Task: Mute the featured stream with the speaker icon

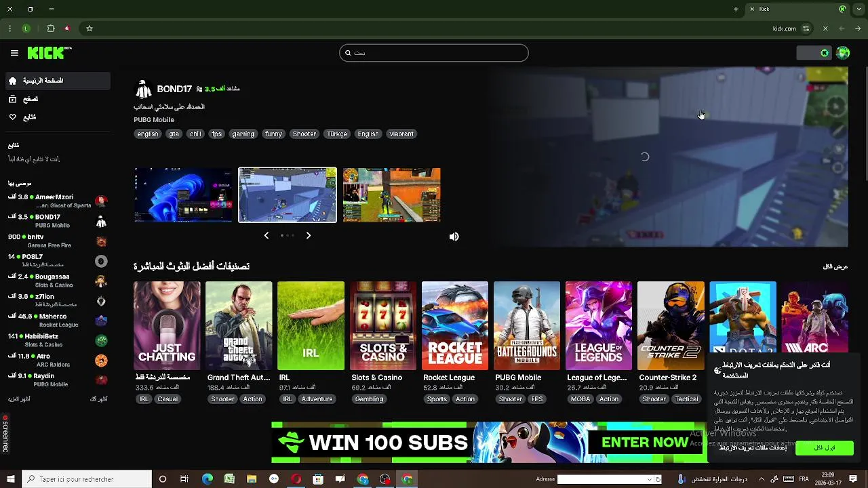Action: coord(454,237)
